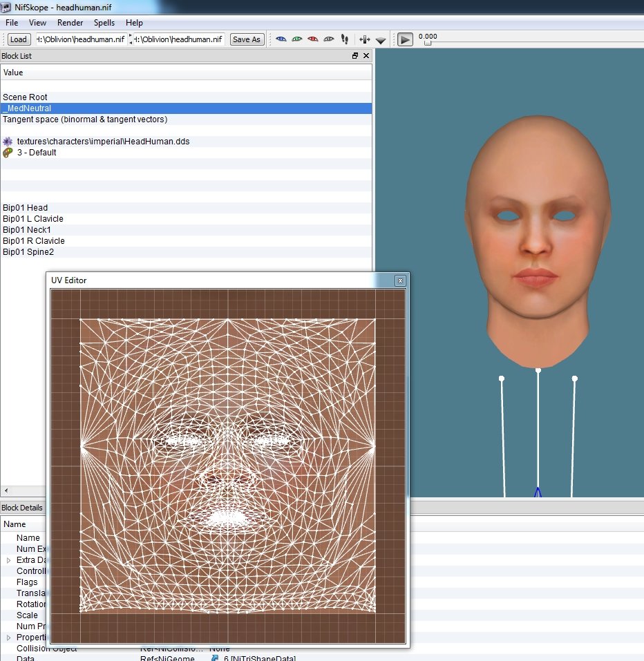Select the Tangent space row
Viewport: 644px width, 661px height.
pos(186,119)
